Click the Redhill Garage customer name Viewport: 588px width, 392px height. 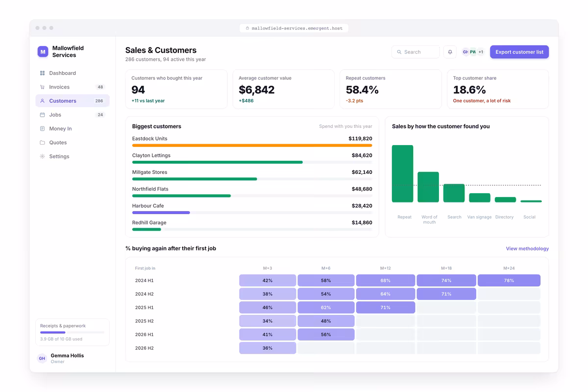point(149,223)
